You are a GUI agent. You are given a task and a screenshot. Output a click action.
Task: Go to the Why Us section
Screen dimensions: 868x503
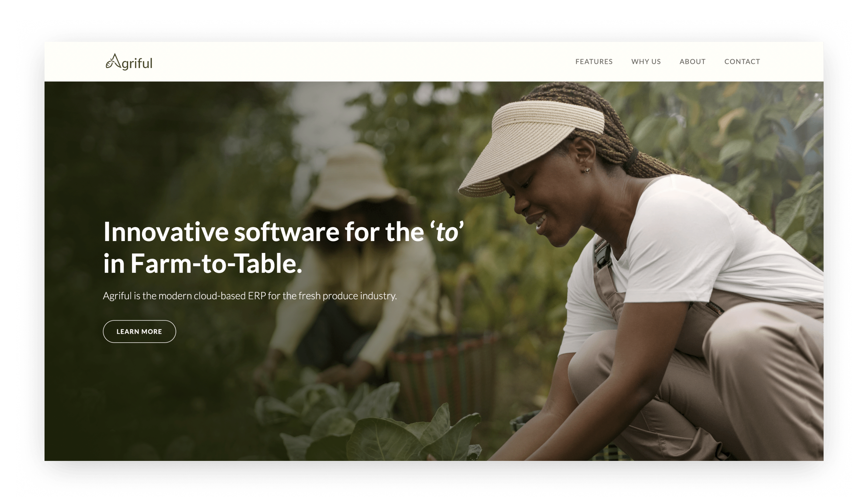[646, 62]
